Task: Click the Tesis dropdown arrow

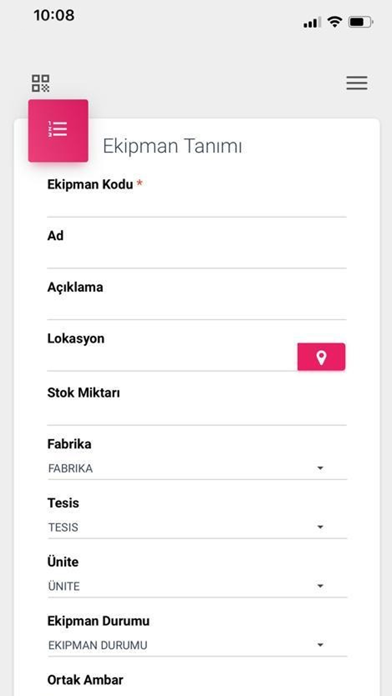Action: click(320, 527)
